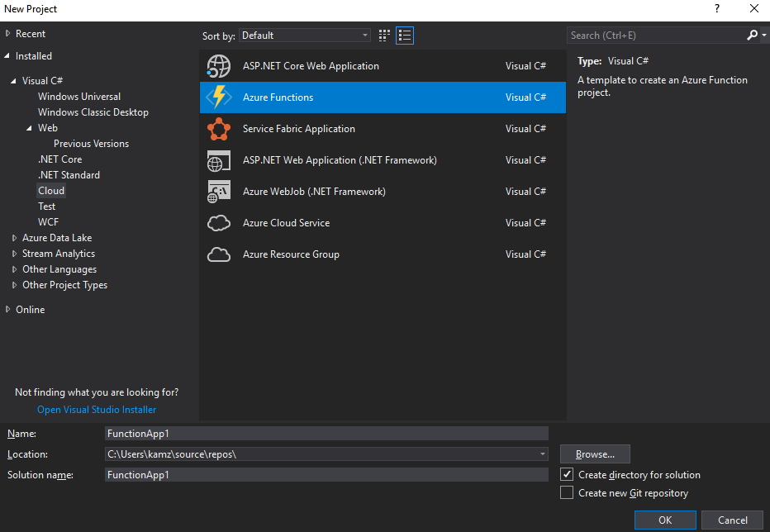Viewport: 770px width, 532px height.
Task: Open the Location path dropdown arrow
Action: coord(542,454)
